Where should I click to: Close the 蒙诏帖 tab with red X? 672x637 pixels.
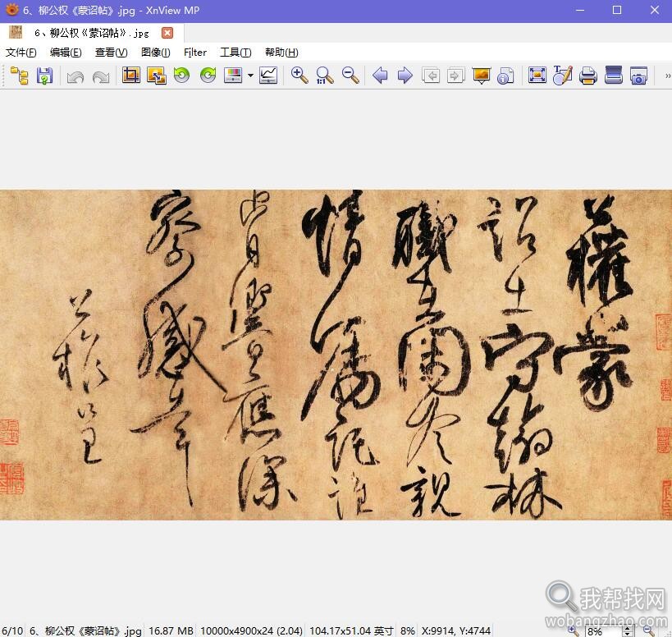coord(167,33)
